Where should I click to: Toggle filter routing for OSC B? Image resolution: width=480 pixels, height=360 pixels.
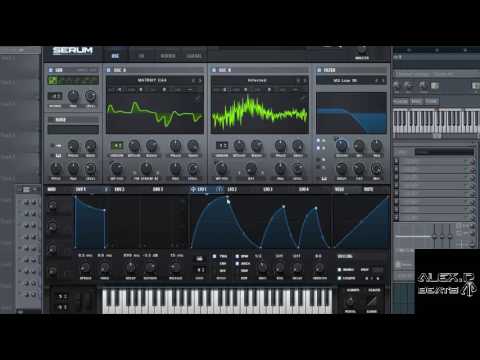coord(318,148)
